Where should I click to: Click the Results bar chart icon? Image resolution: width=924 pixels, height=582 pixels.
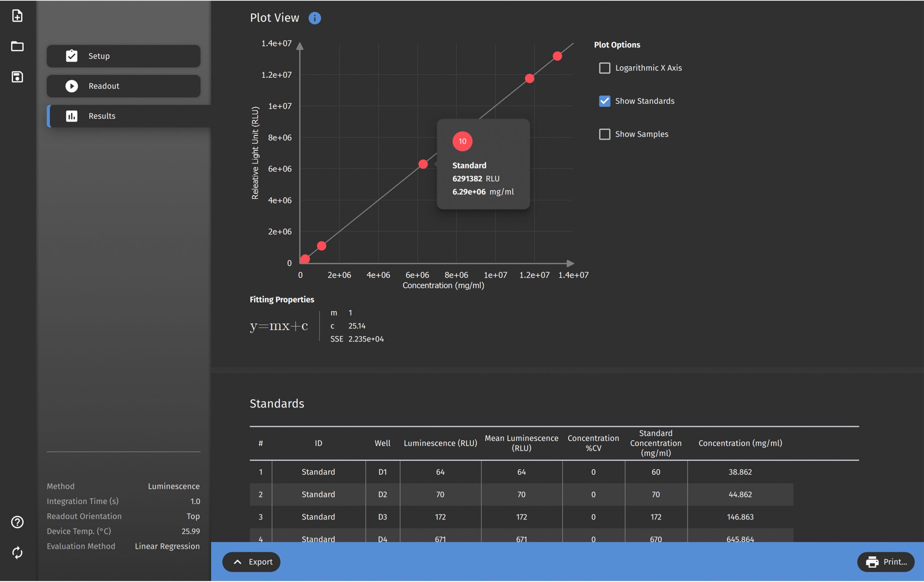click(x=72, y=116)
